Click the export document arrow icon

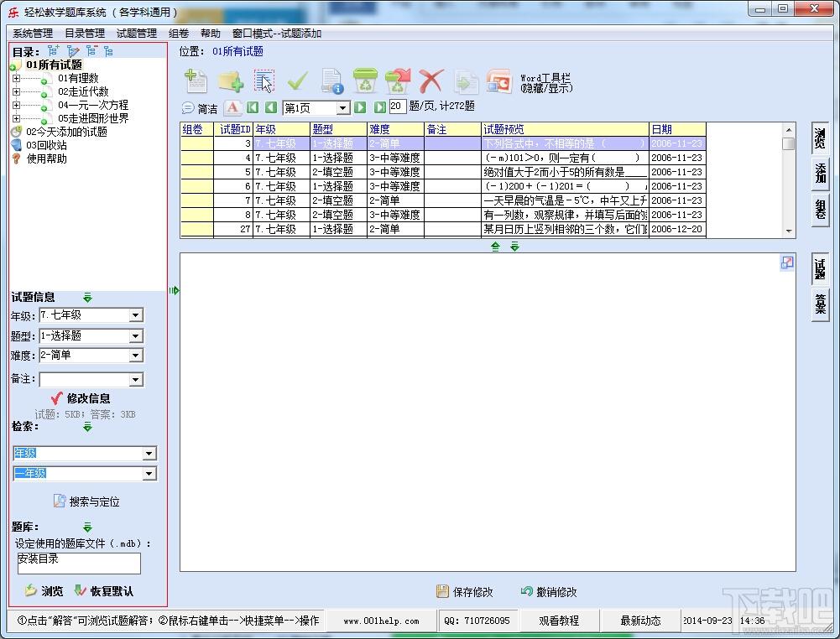466,82
